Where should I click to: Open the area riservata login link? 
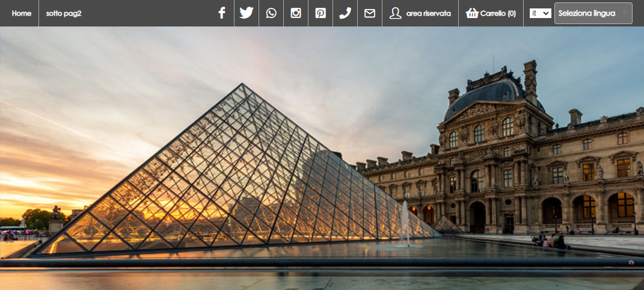tap(420, 13)
